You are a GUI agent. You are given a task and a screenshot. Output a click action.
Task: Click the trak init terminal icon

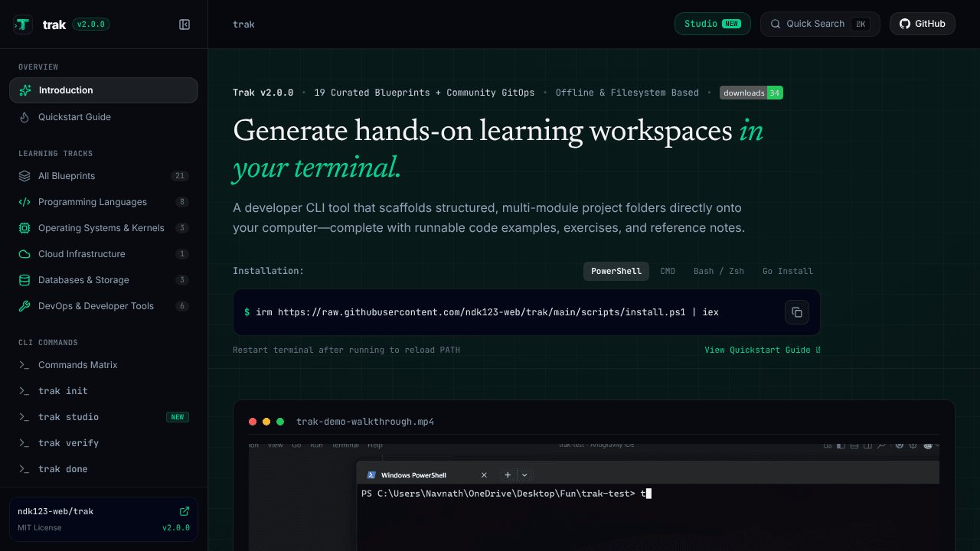click(24, 391)
